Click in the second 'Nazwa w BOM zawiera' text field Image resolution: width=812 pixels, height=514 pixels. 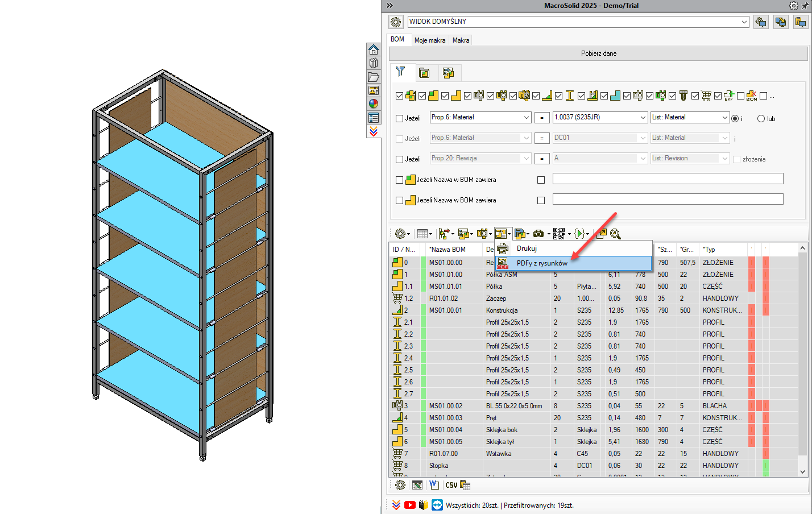pos(668,199)
